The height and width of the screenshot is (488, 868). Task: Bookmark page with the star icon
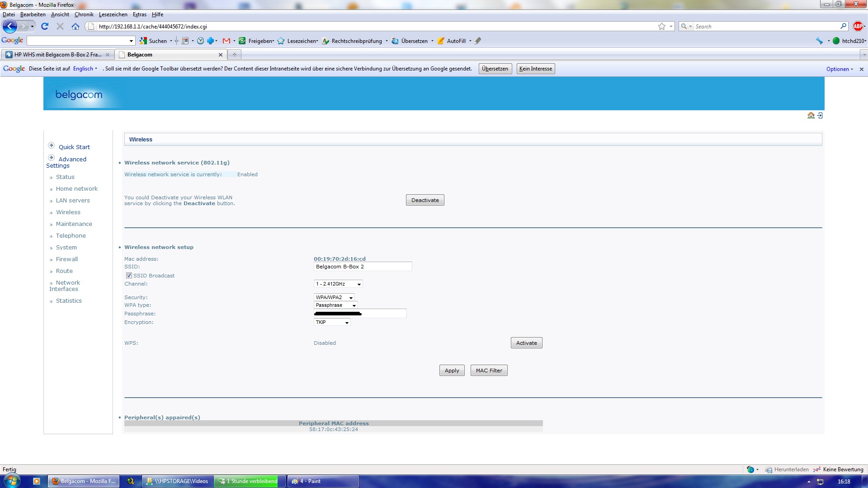click(x=662, y=26)
